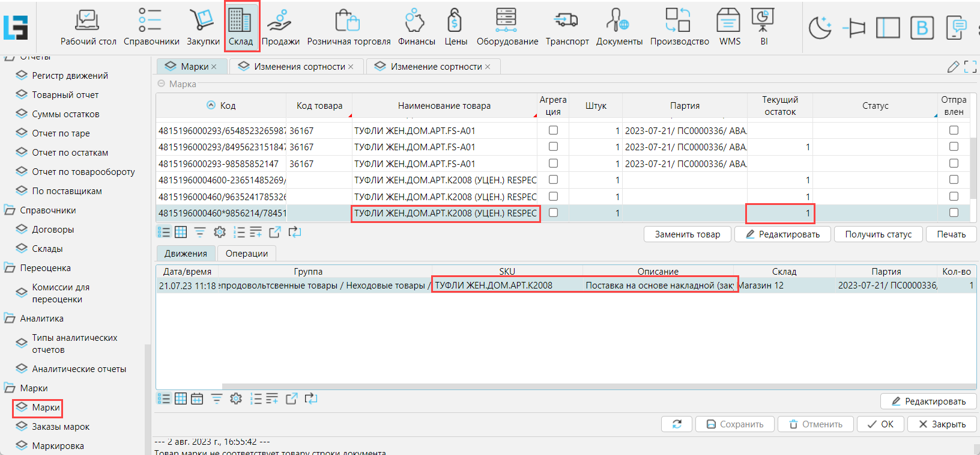Click the pin icon in top toolbar
The height and width of the screenshot is (455, 980).
coord(854,28)
